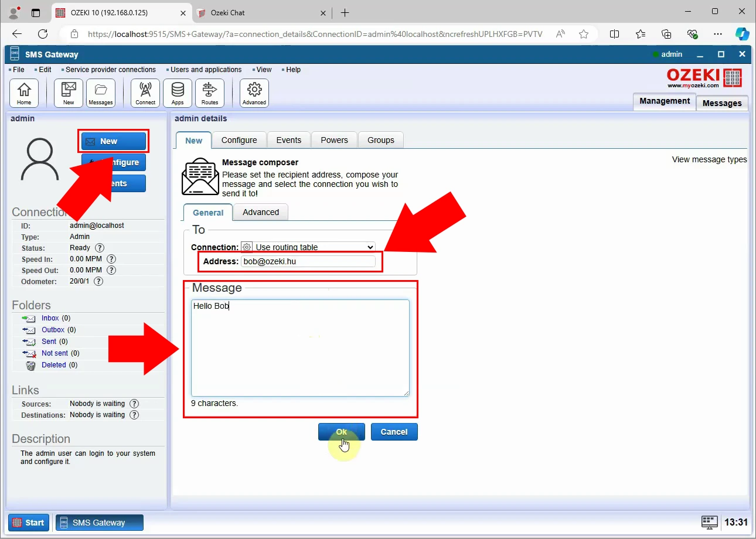Click the Speed In help icon

pyautogui.click(x=111, y=259)
